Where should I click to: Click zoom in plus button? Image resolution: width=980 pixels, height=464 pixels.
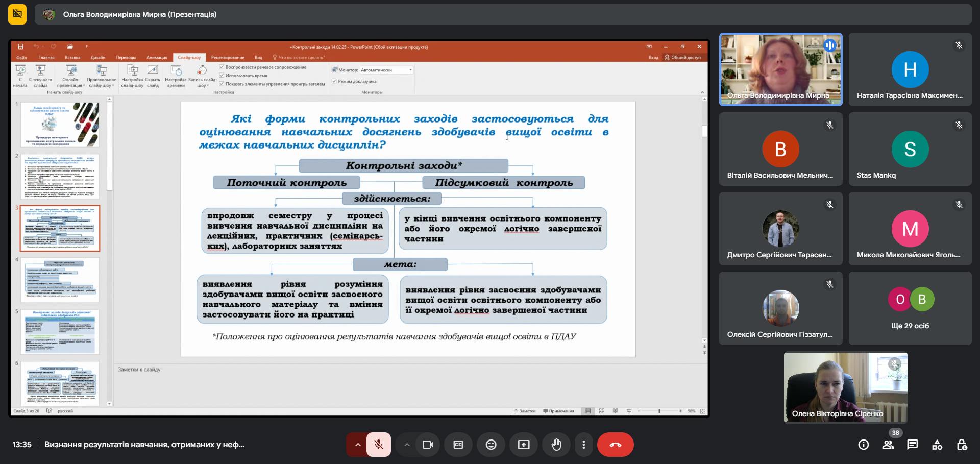pos(680,411)
